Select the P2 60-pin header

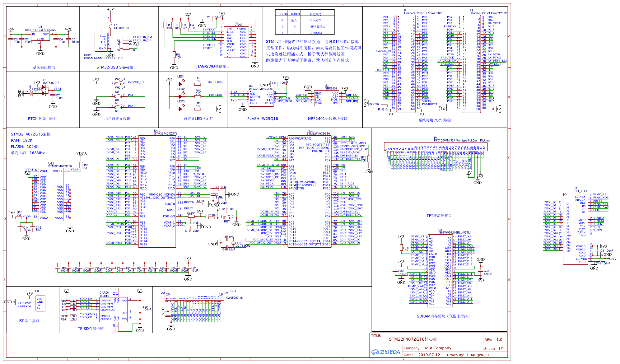tap(471, 64)
